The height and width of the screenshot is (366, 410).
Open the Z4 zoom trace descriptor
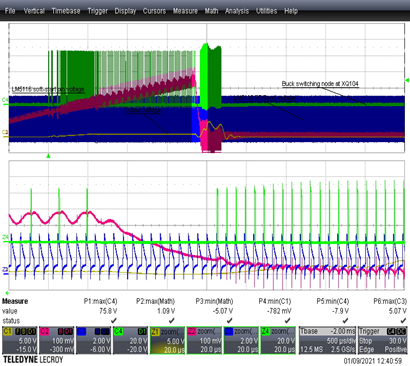pos(278,340)
